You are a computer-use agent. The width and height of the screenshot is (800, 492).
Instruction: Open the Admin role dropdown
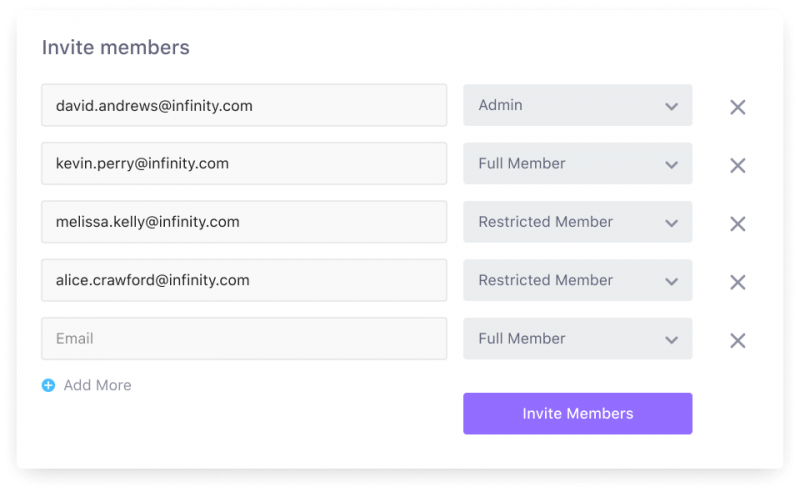(x=577, y=105)
